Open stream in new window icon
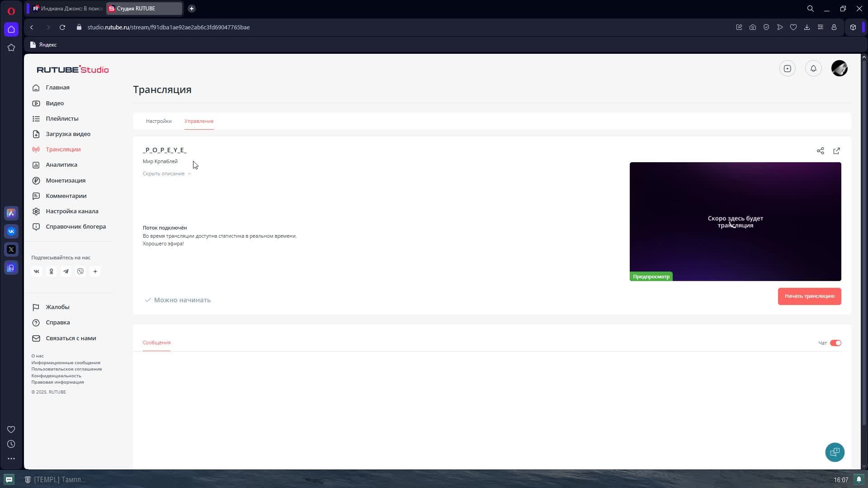This screenshot has height=488, width=868. [x=836, y=151]
